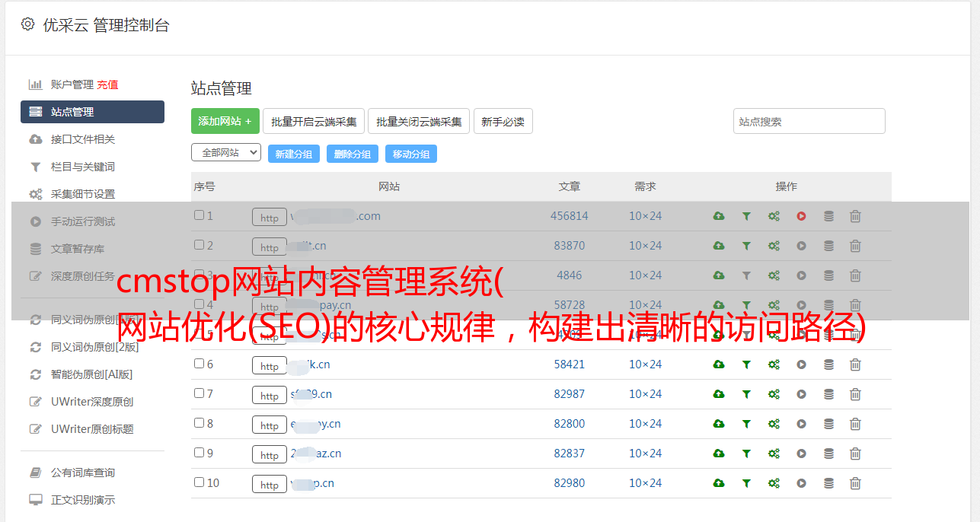Click the play icon in row 8

[801, 424]
